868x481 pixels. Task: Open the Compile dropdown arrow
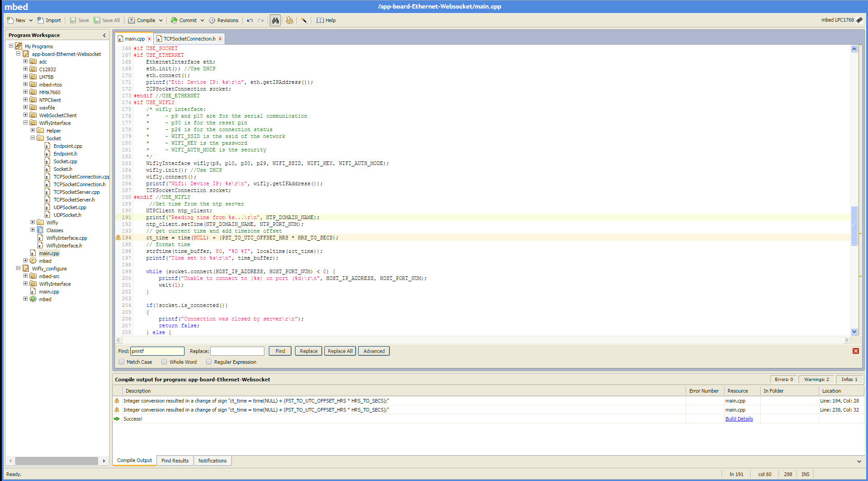[161, 20]
